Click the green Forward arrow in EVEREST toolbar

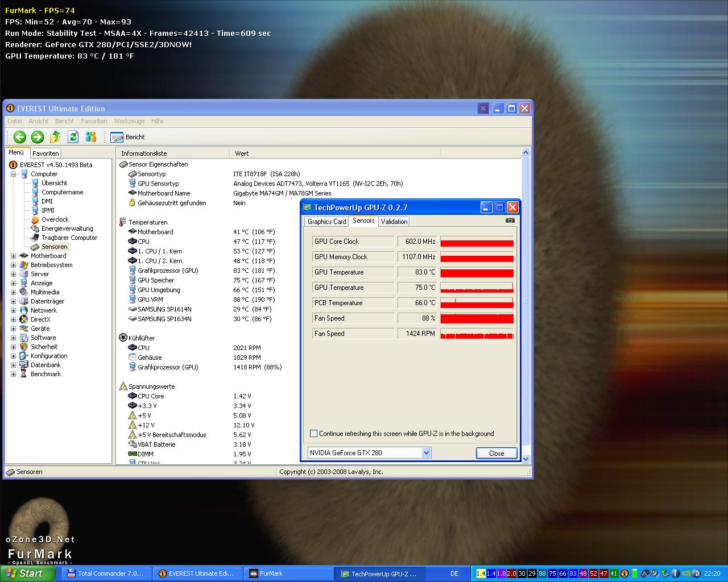click(x=38, y=137)
